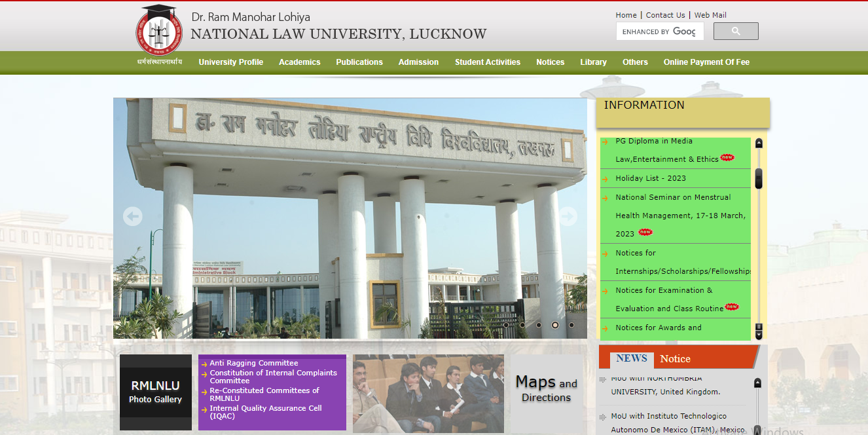Switch to the NEWS tab
Screen dimensions: 868x435
click(632, 358)
